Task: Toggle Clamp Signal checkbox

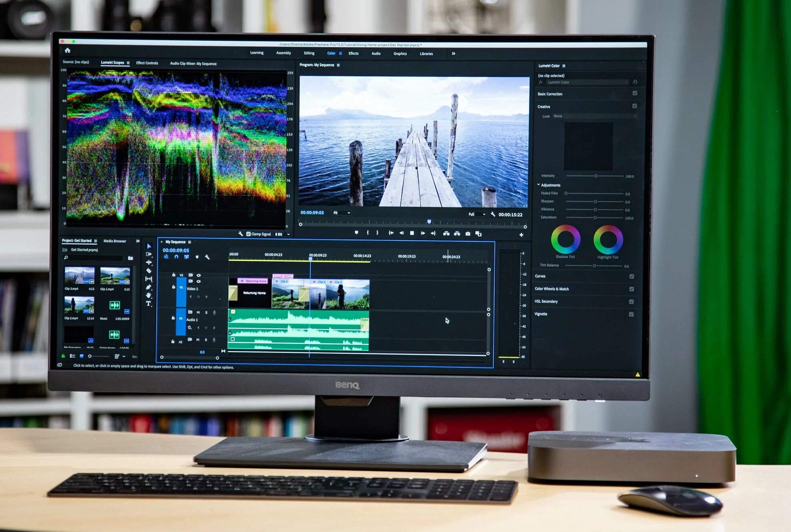Action: point(248,234)
